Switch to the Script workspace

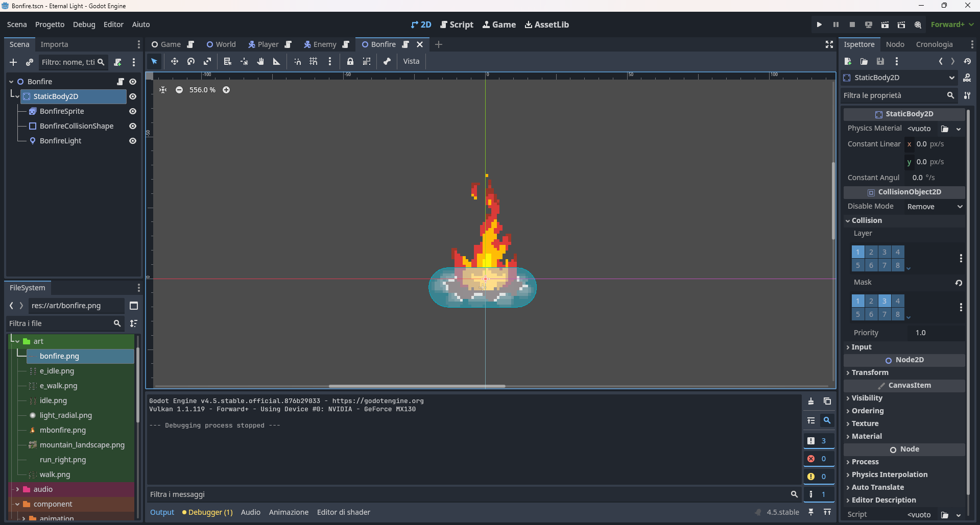click(x=457, y=24)
